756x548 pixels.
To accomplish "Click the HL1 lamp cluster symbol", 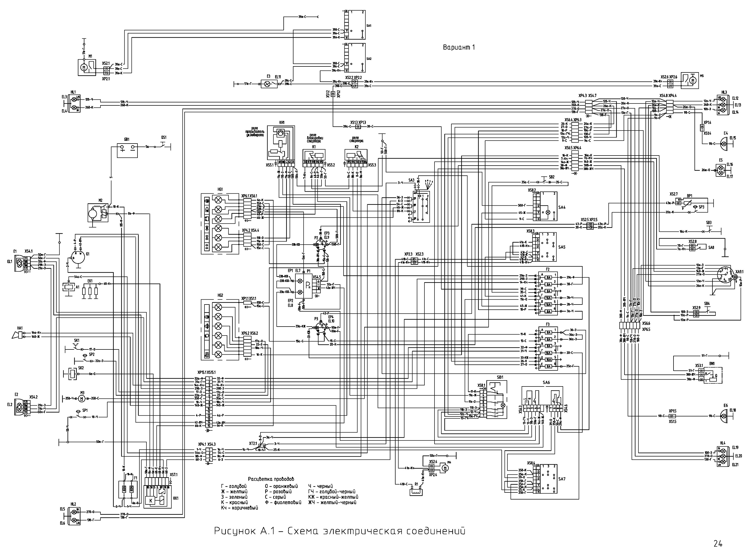I will pos(74,103).
